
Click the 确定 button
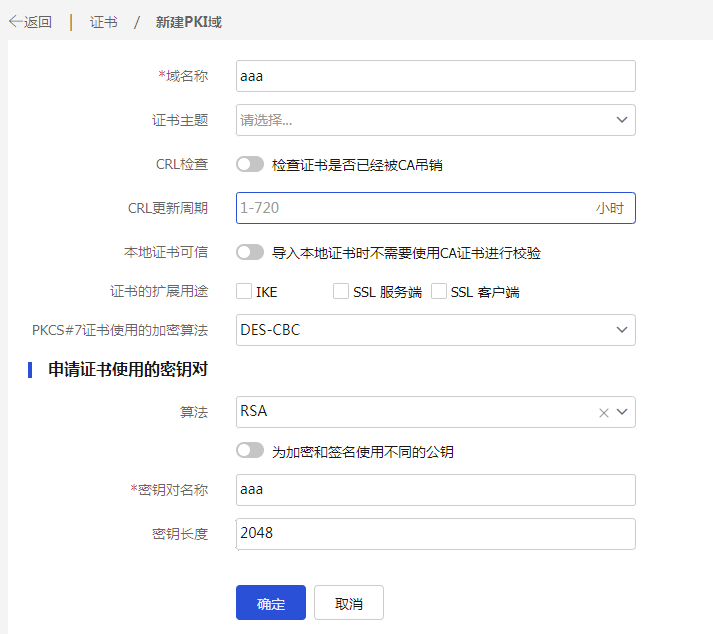tap(271, 602)
